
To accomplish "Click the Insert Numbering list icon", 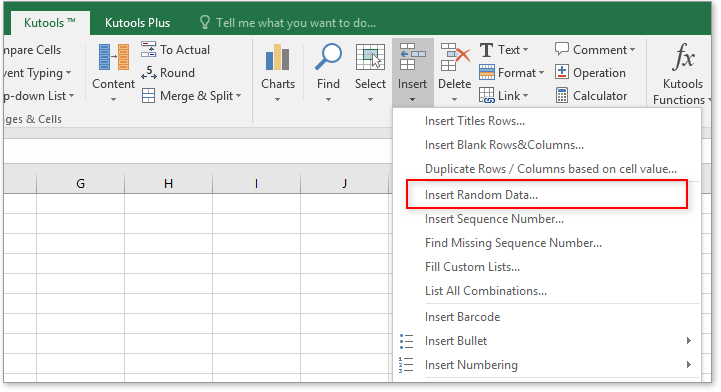I will click(406, 365).
